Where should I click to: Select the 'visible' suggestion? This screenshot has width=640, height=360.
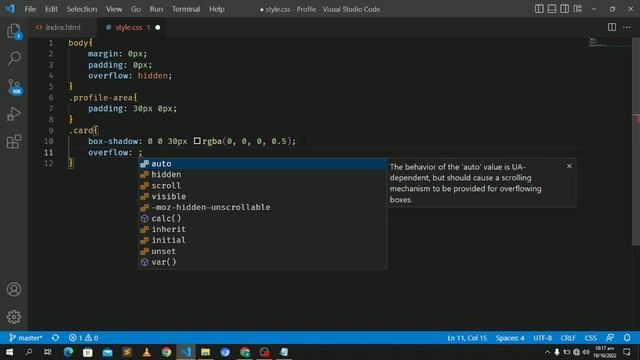click(262, 196)
